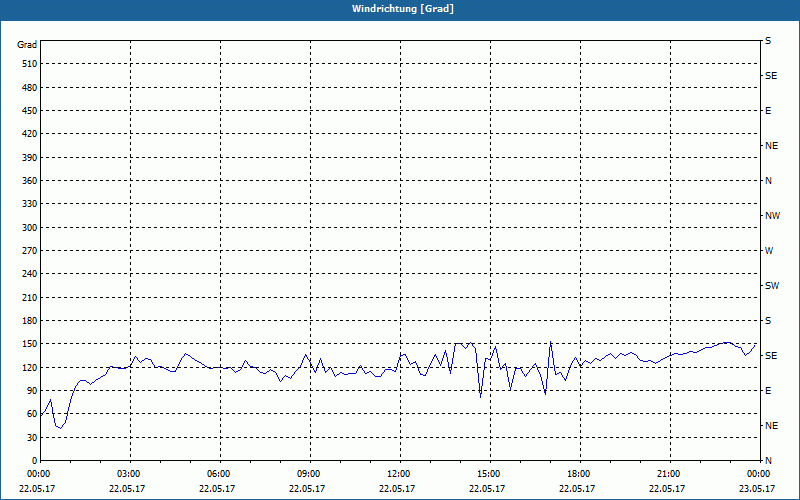Screen dimensions: 800x500
Task: Click the time label "15:00"
Action: click(490, 474)
